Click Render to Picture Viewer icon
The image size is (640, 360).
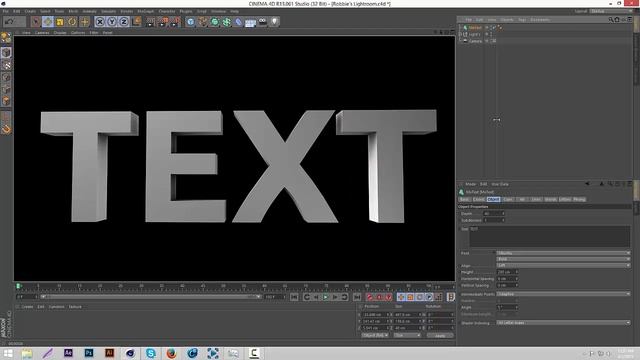163,22
